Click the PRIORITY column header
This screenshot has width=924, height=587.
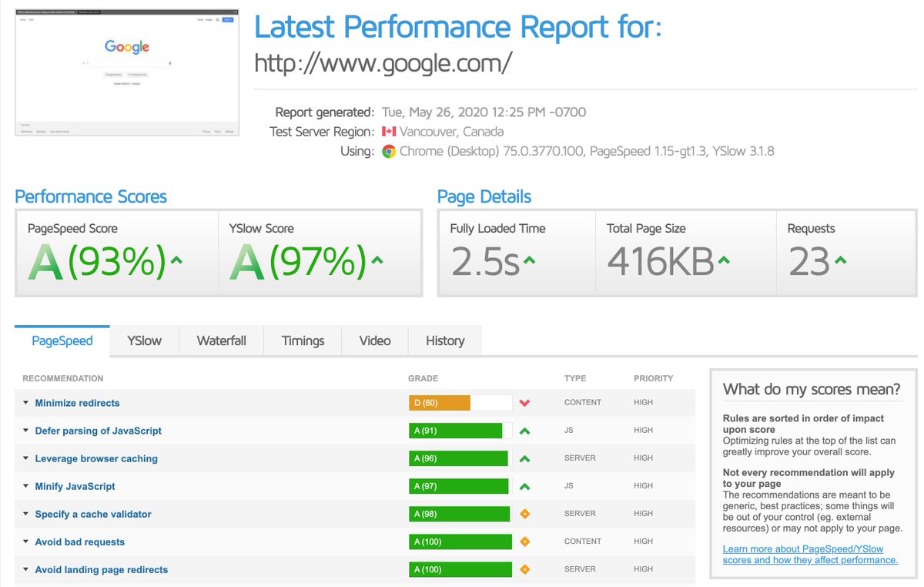(654, 378)
